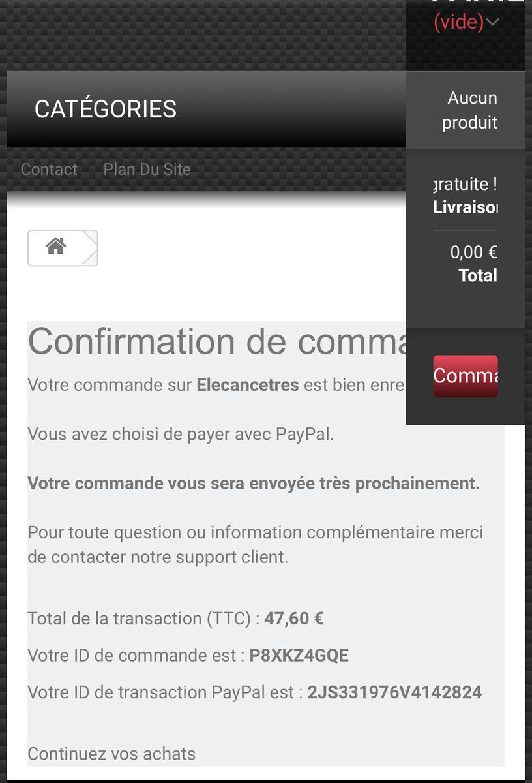Click the Livraison gratuite line in cart

point(465,196)
